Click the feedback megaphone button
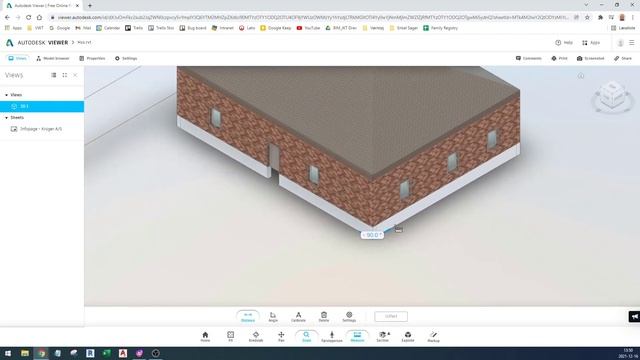The image size is (640, 360). [x=634, y=316]
